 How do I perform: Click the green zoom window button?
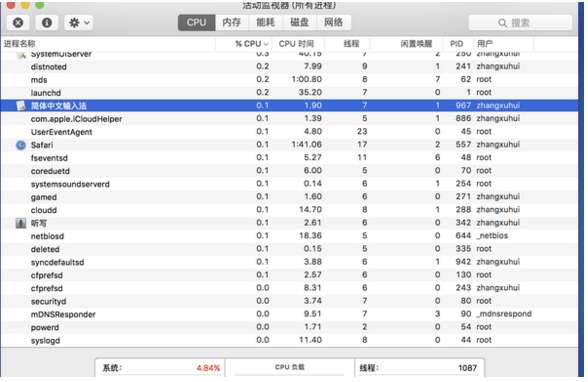coord(39,5)
